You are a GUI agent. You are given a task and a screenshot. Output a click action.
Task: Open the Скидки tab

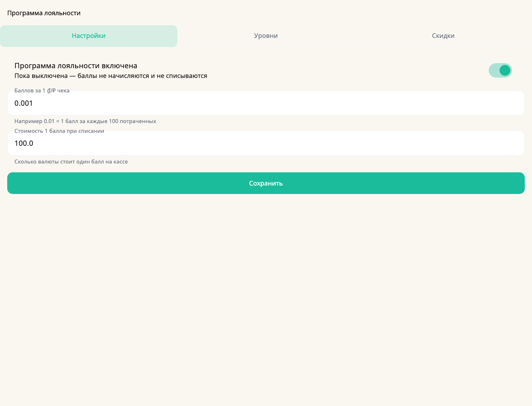click(443, 36)
